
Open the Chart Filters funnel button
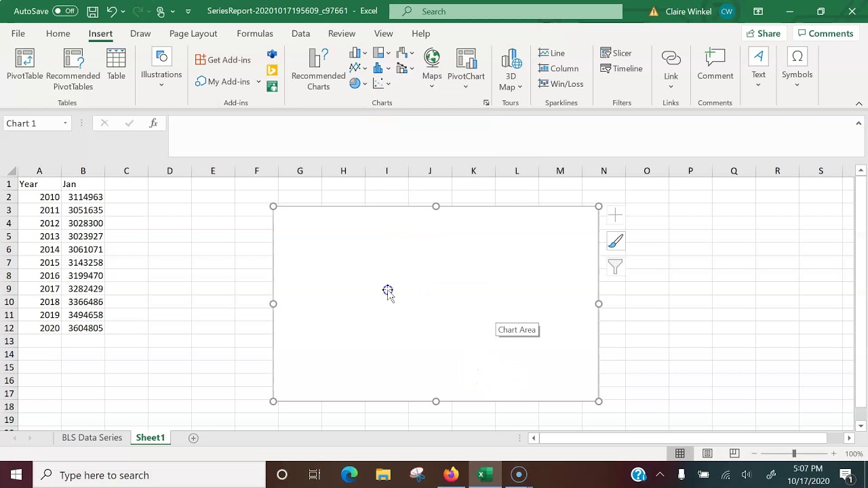point(615,267)
